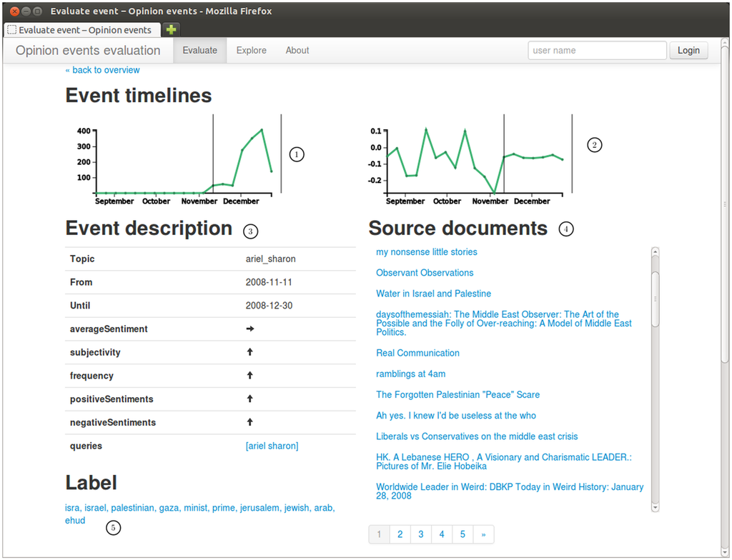The height and width of the screenshot is (560, 732).
Task: Click the negativeSentiments up arrow icon
Action: [x=250, y=423]
